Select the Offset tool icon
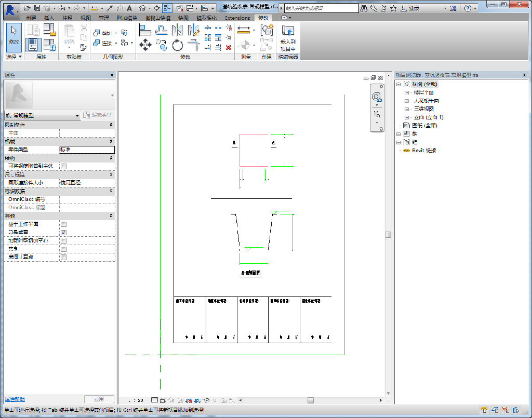The height and width of the screenshot is (418, 532). (162, 30)
